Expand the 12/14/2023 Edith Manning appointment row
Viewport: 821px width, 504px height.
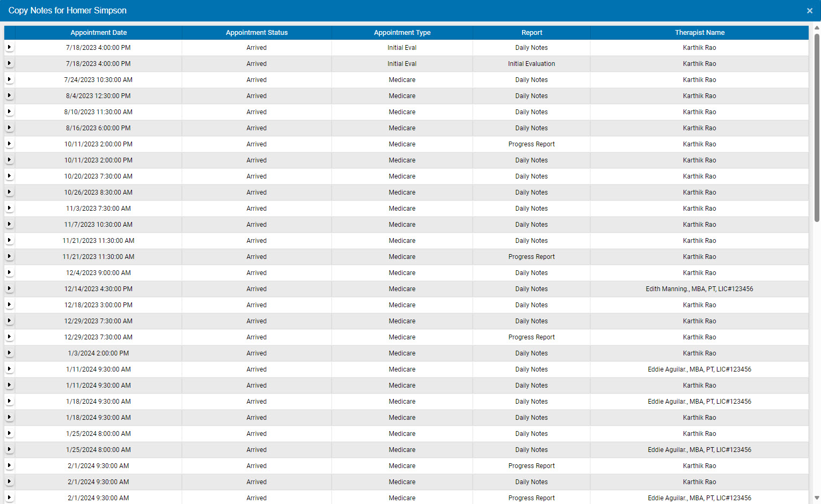coord(9,288)
